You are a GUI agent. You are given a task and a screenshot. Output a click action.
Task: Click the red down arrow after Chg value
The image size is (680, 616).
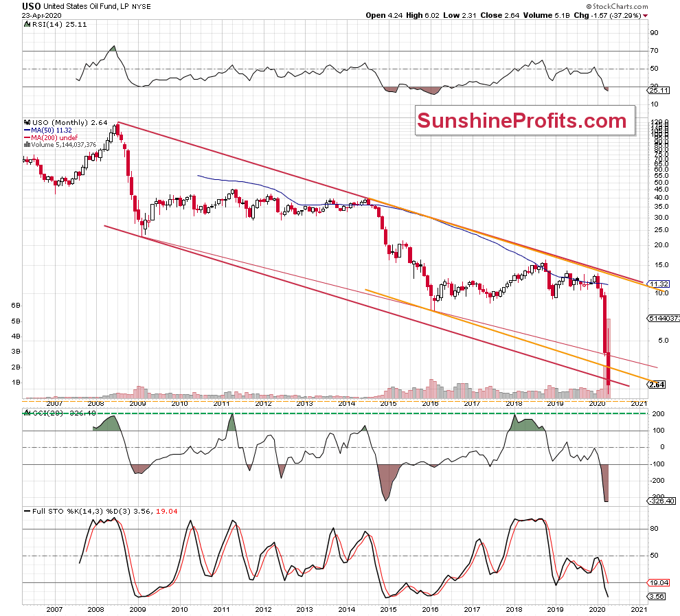(x=645, y=16)
